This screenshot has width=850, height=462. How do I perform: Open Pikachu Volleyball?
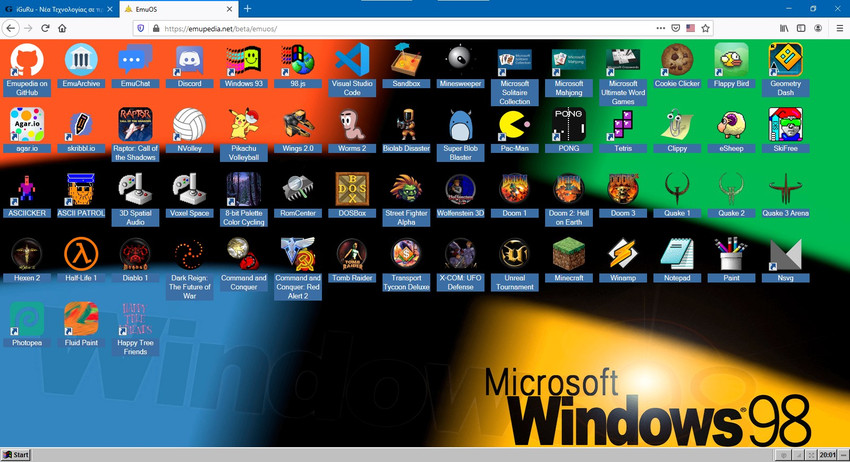[243, 124]
